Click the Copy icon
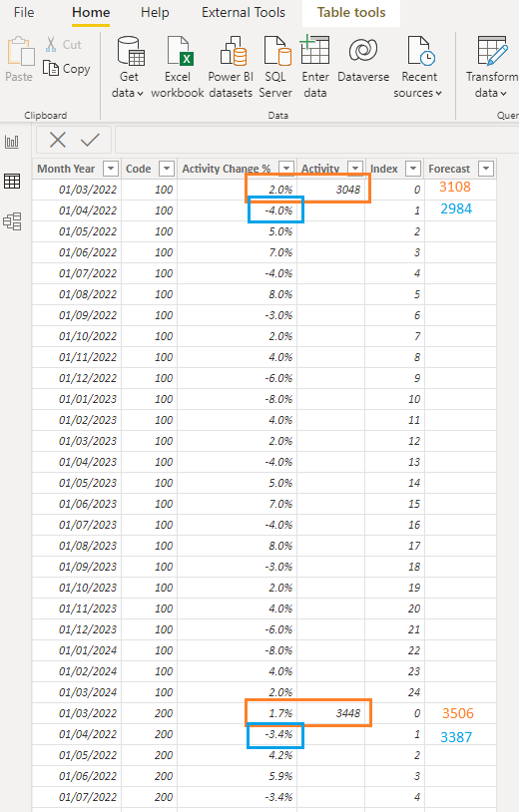 [x=51, y=68]
